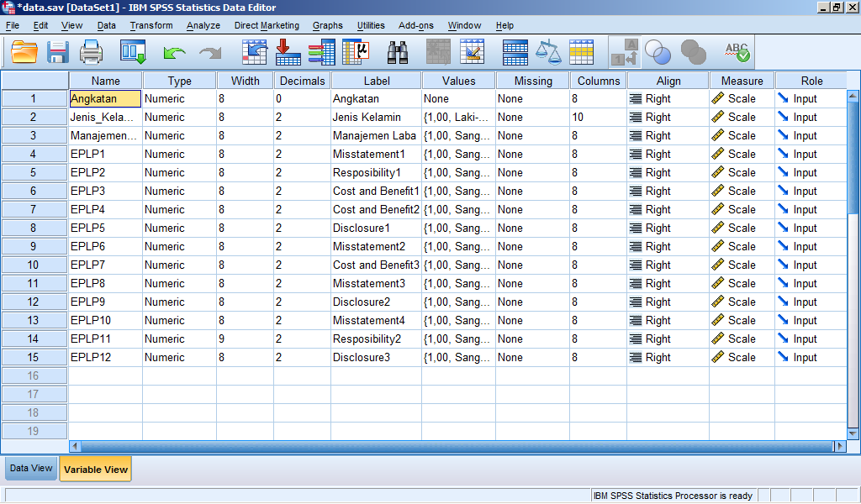Screen dimensions: 861x504
Task: Save the data file with floppy icon
Action: point(57,53)
